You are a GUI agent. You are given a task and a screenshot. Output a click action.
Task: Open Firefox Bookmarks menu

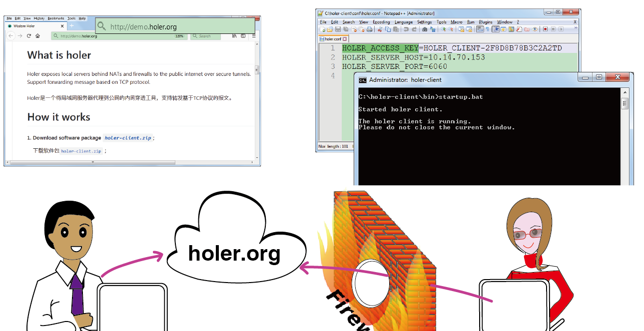[x=56, y=18]
